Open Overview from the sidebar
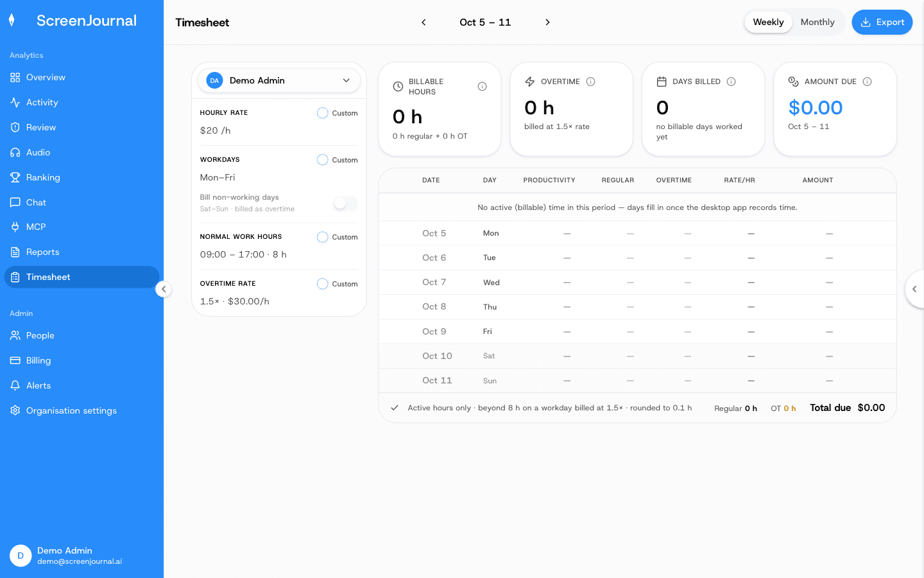Image resolution: width=924 pixels, height=578 pixels. [81, 77]
